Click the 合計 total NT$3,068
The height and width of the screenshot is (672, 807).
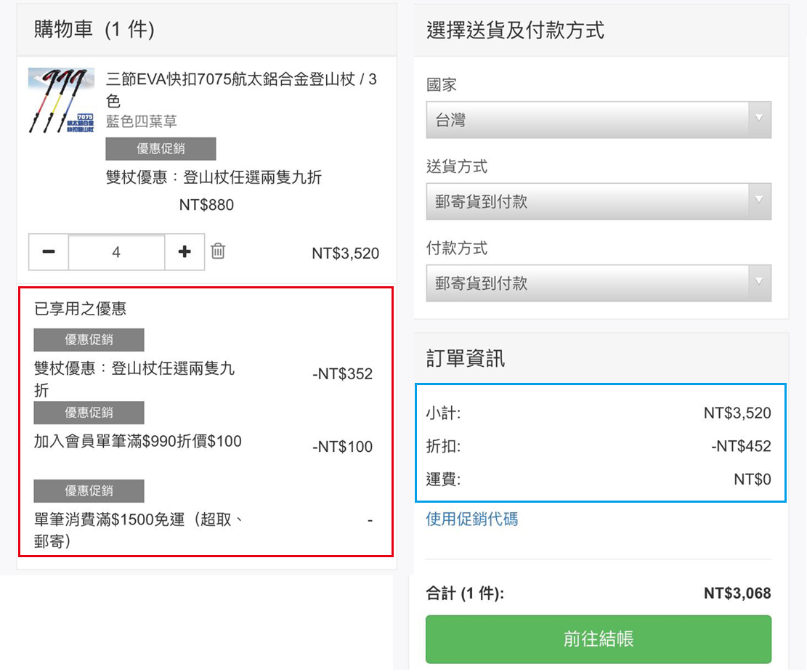pos(737,594)
